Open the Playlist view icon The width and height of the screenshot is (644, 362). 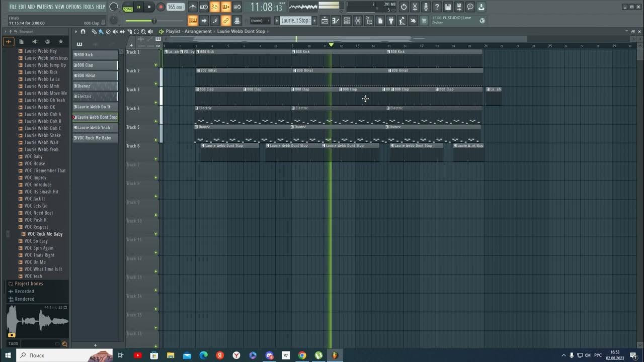tap(325, 21)
